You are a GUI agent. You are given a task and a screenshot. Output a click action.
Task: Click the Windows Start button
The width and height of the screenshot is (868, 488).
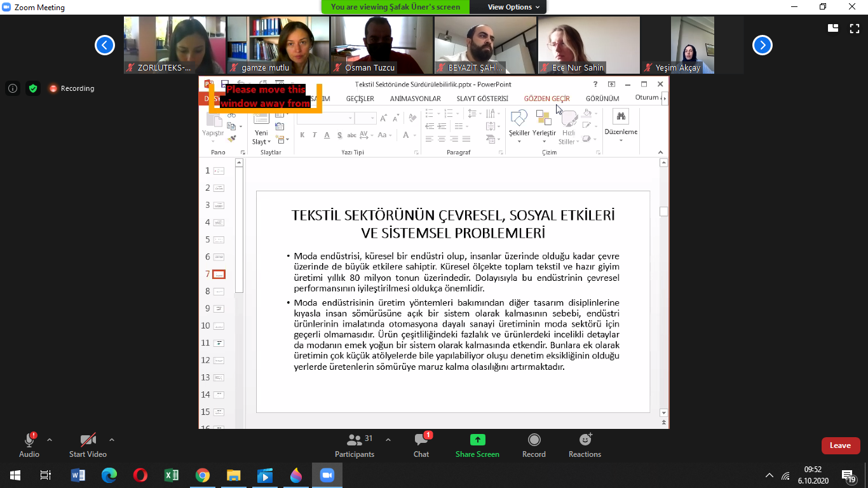click(15, 475)
